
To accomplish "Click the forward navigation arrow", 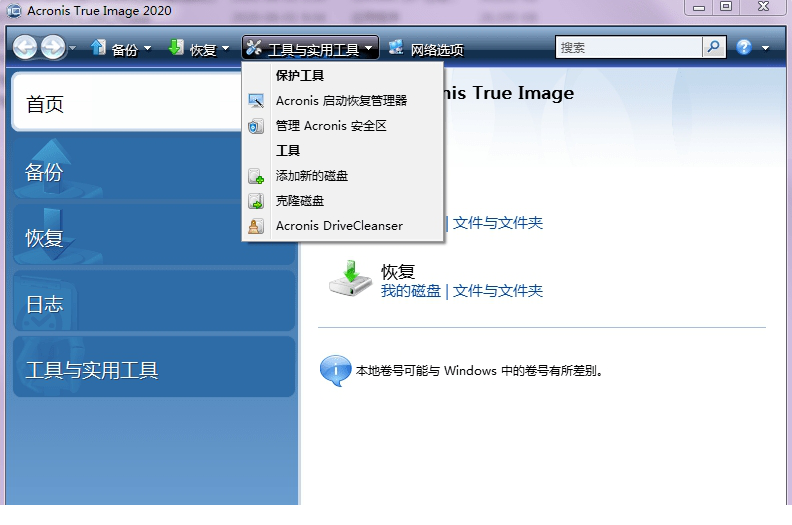I will click(x=53, y=48).
